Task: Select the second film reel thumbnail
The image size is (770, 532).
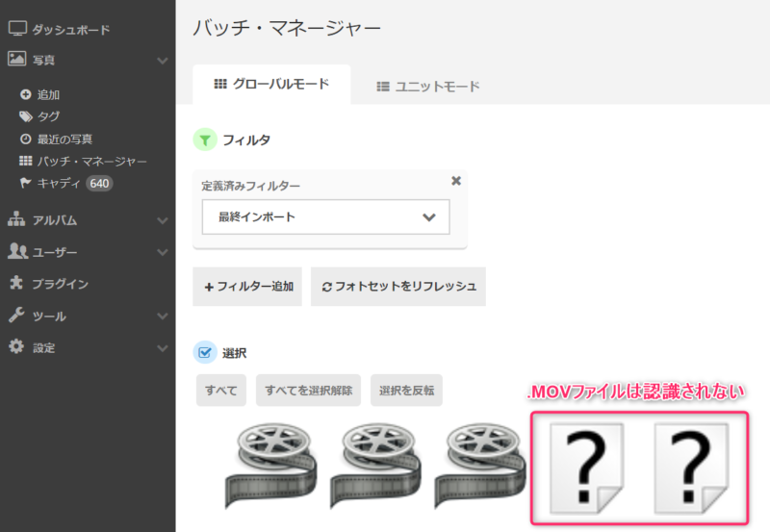Action: pyautogui.click(x=375, y=467)
